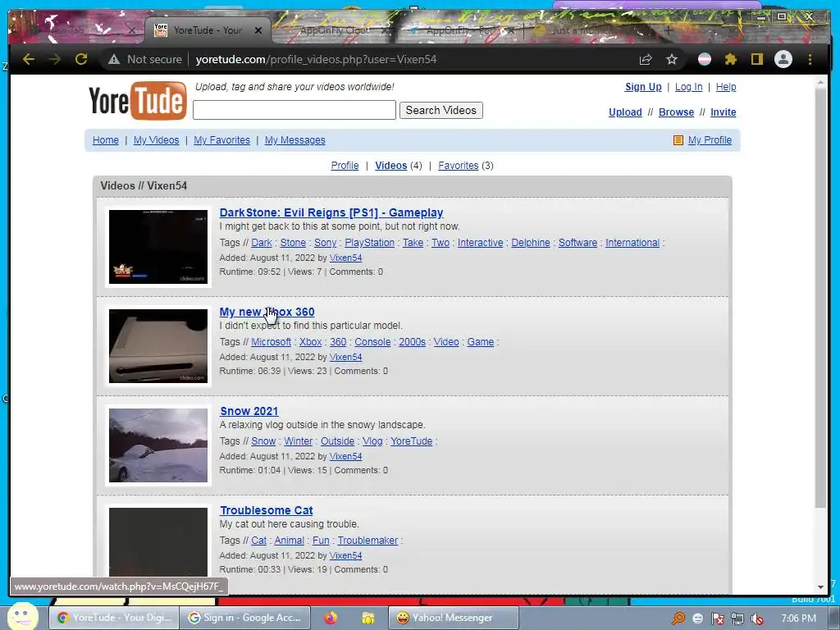Switch to the Profile sub-tab
The height and width of the screenshot is (630, 840).
point(345,166)
